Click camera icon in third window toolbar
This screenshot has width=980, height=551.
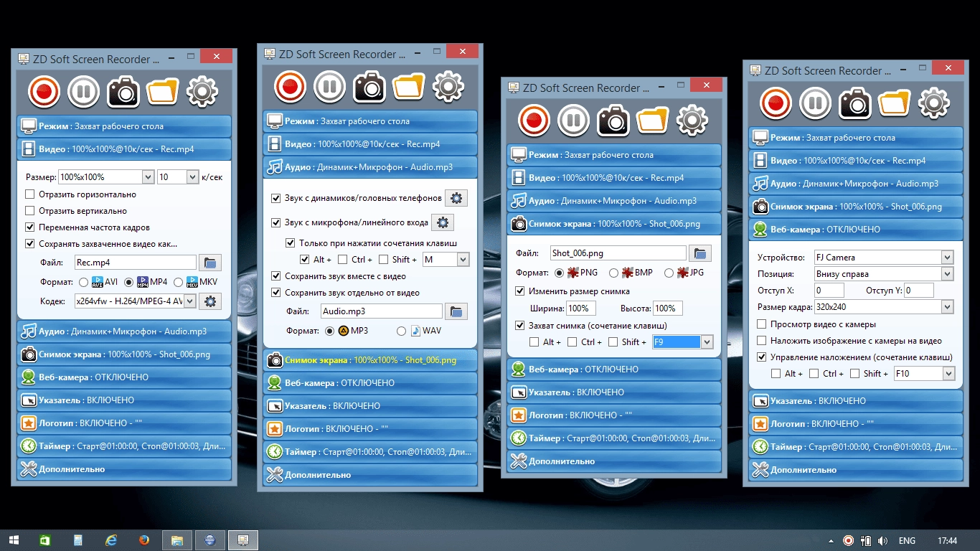click(613, 120)
